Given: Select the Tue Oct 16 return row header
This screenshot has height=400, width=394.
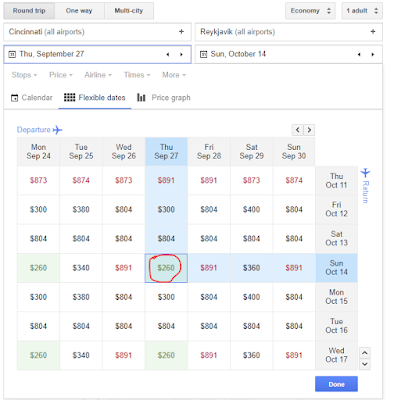Looking at the screenshot, I should (x=336, y=326).
